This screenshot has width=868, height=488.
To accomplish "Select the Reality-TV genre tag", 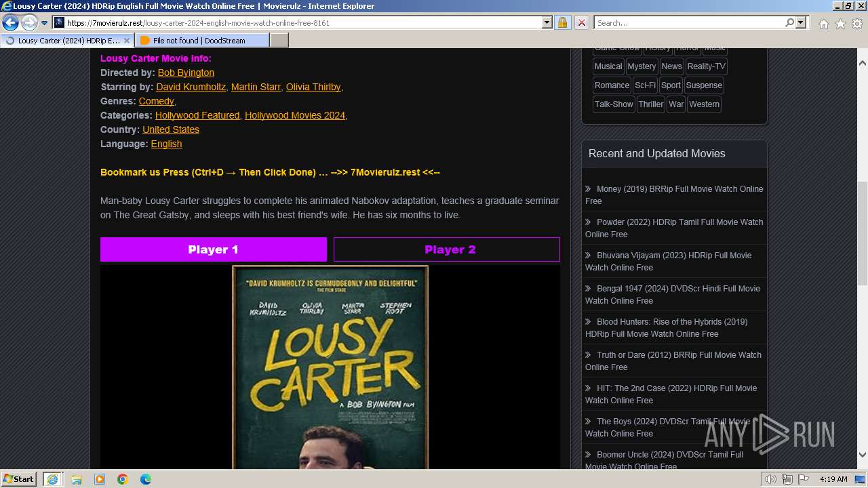I will pos(706,66).
